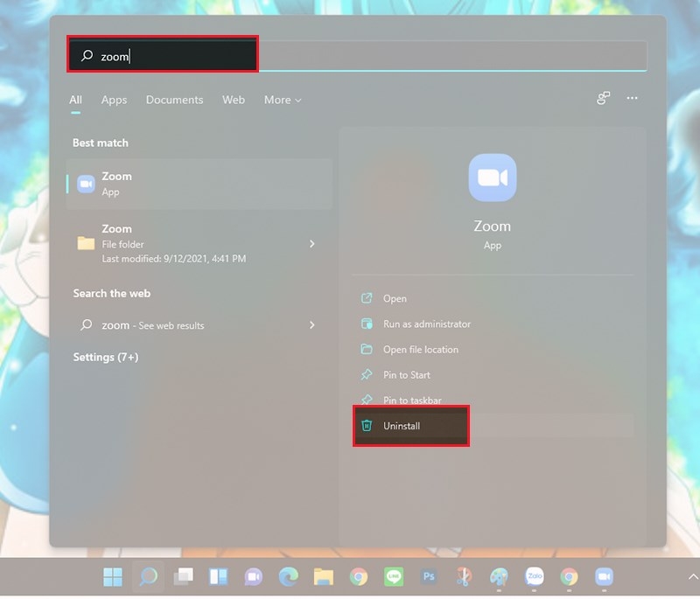This screenshot has width=700, height=599.
Task: Open the Zoom app from the actions list
Action: pyautogui.click(x=395, y=298)
